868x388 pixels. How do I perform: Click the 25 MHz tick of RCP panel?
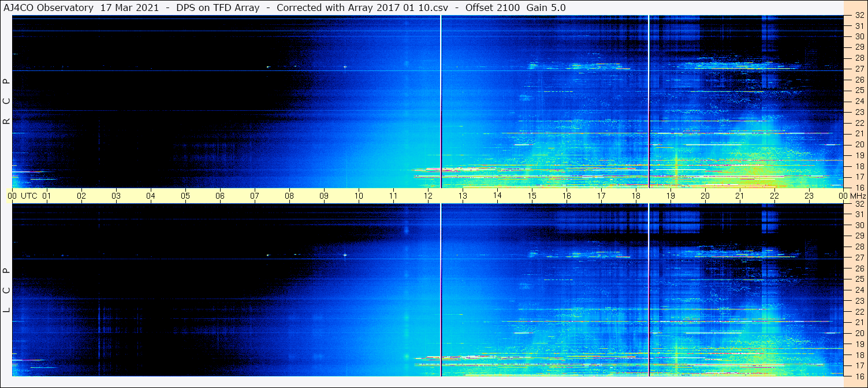[859, 91]
